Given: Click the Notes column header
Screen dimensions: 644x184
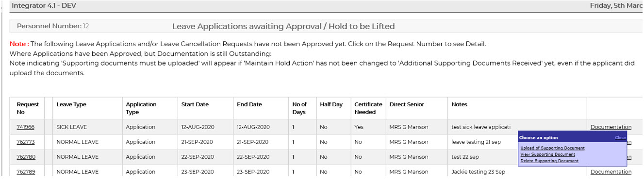Looking at the screenshot, I should (x=460, y=104).
